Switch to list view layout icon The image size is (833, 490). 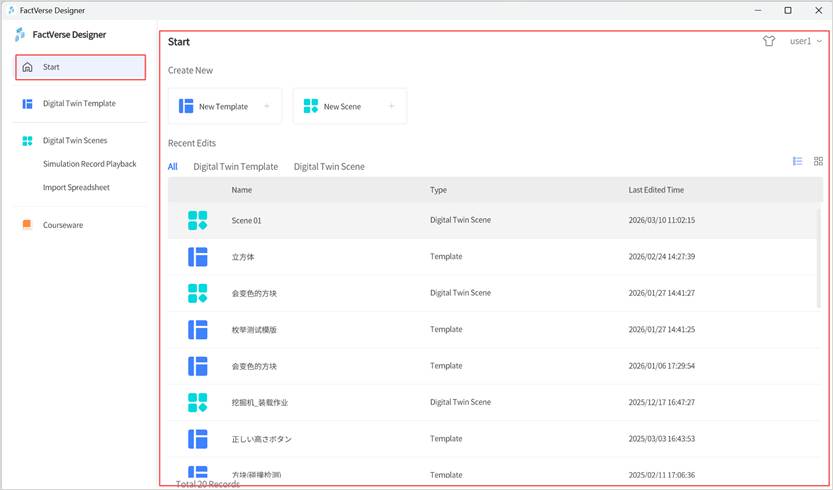click(797, 161)
